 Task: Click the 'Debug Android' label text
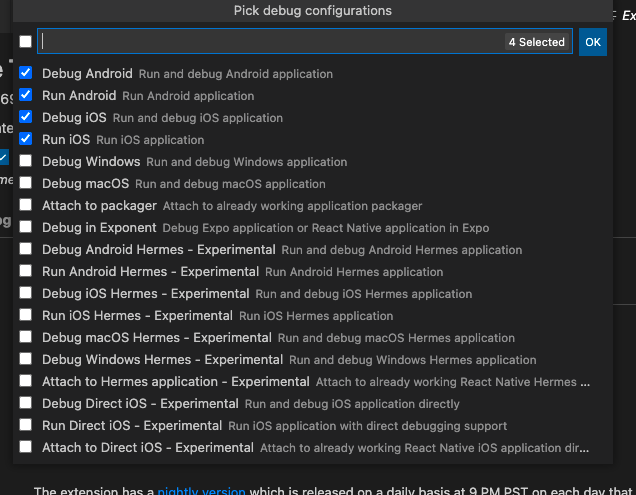coord(87,73)
